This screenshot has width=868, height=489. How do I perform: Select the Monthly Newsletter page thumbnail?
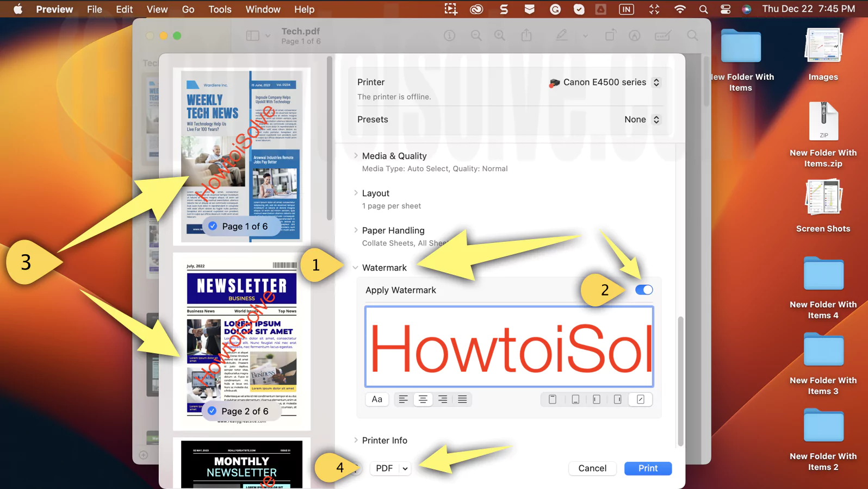[242, 463]
